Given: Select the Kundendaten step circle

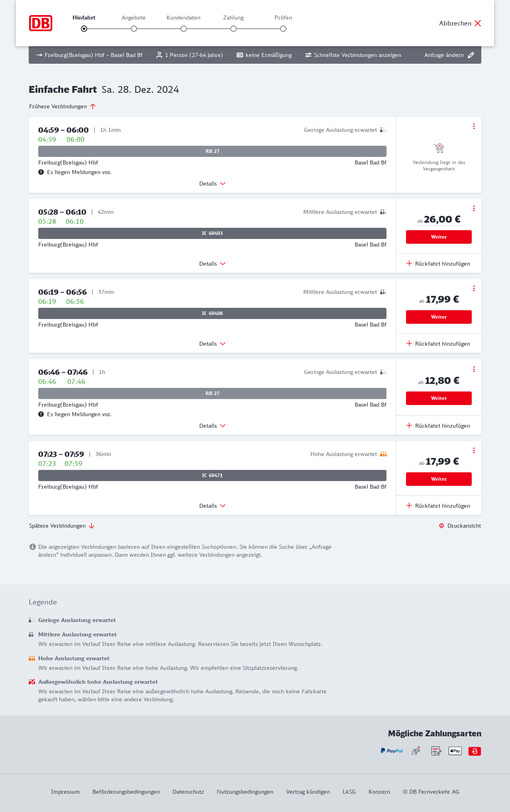Looking at the screenshot, I should click(184, 29).
